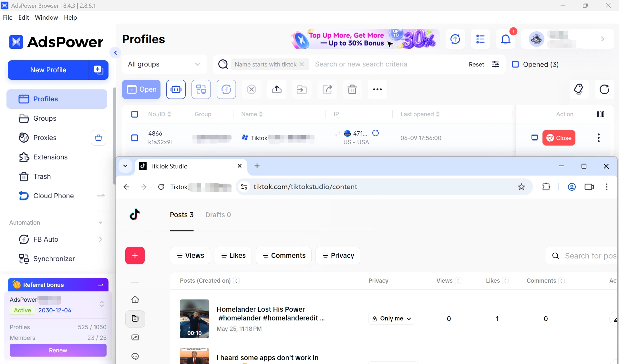This screenshot has height=364, width=619.
Task: Customize table columns icon
Action: coord(601,114)
